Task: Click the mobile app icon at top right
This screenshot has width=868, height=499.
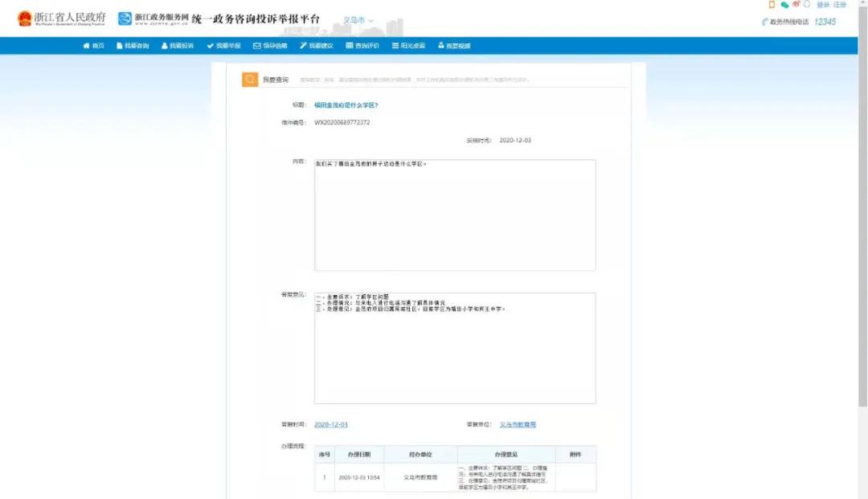Action: 772,6
